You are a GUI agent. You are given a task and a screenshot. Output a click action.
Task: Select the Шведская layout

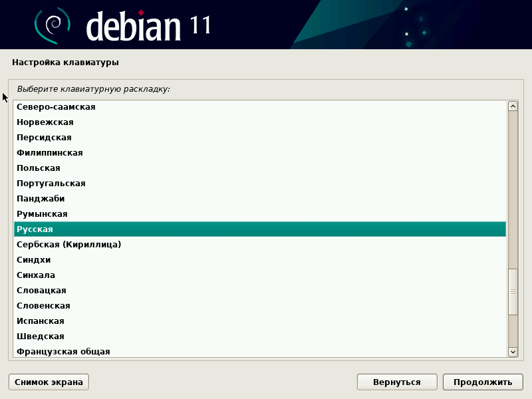pyautogui.click(x=66, y=336)
